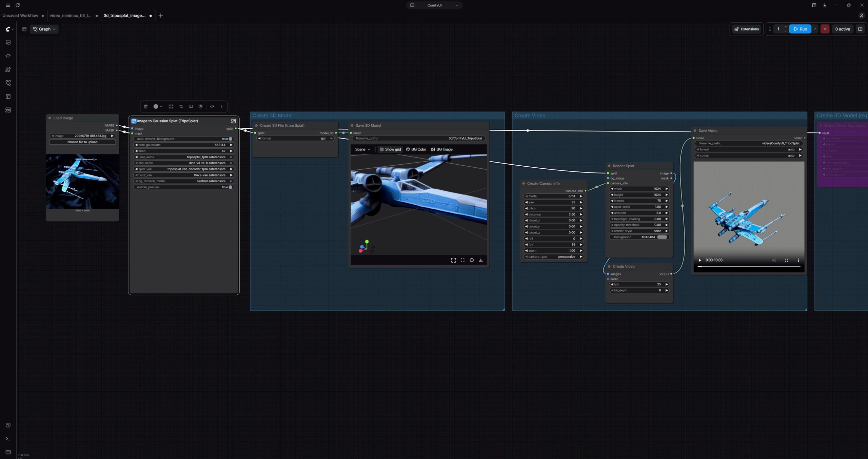Open the Run options dropdown arrow

tap(815, 29)
